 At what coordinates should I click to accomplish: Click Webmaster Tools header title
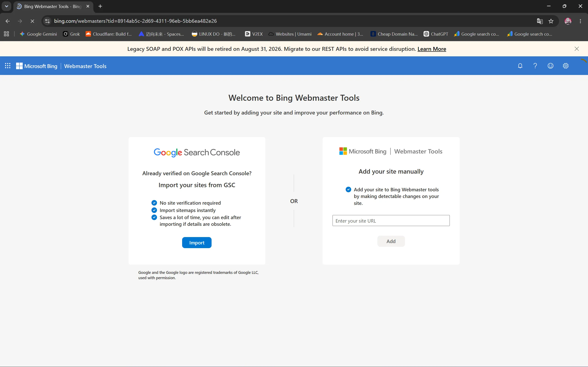coord(85,66)
